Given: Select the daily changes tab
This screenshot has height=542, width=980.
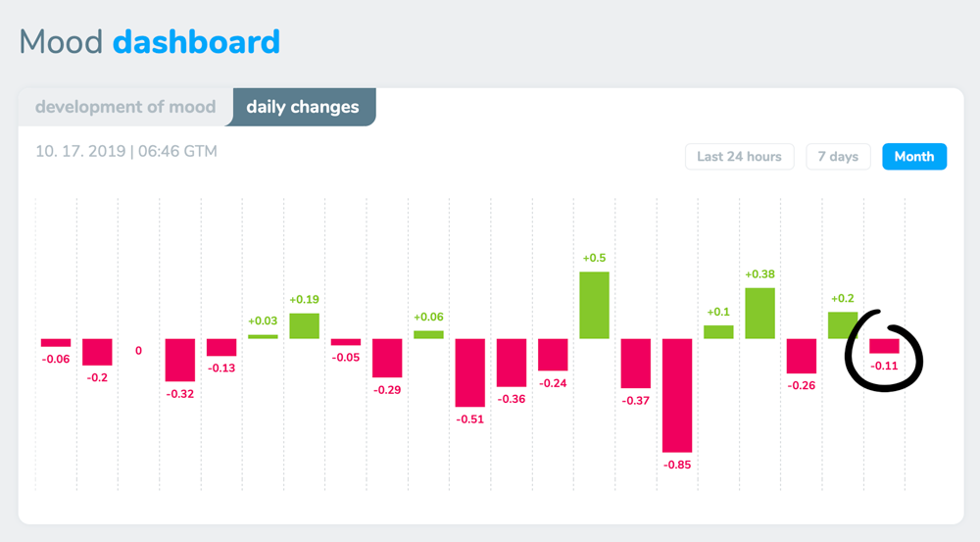Looking at the screenshot, I should 303,107.
